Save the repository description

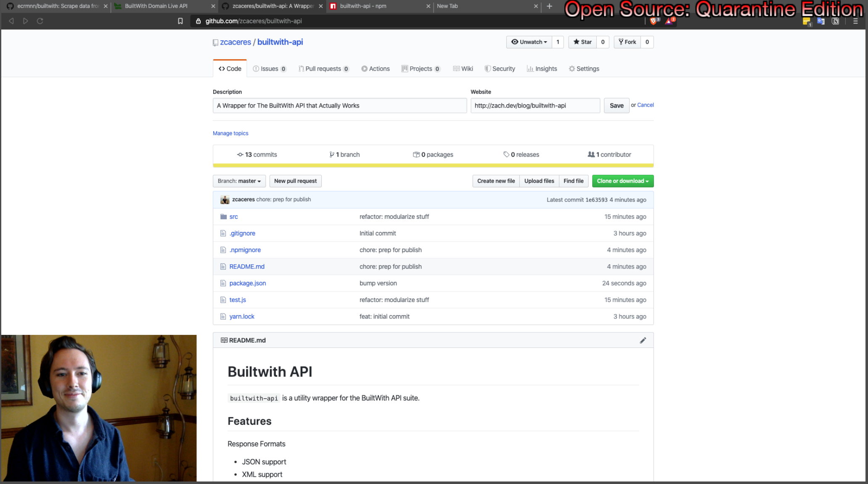coord(616,106)
